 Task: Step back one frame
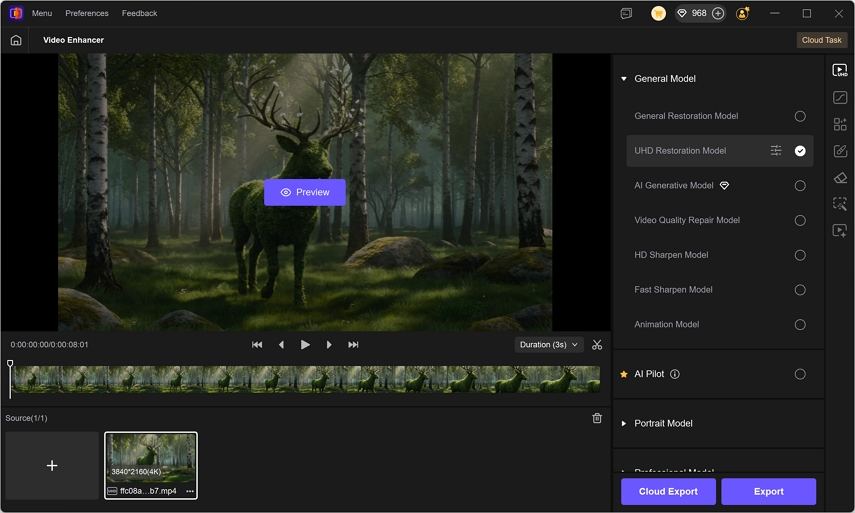pos(281,345)
